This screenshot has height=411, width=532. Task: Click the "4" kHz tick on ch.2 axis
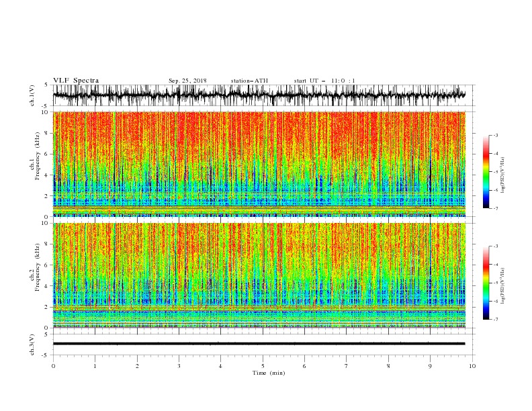coord(46,286)
